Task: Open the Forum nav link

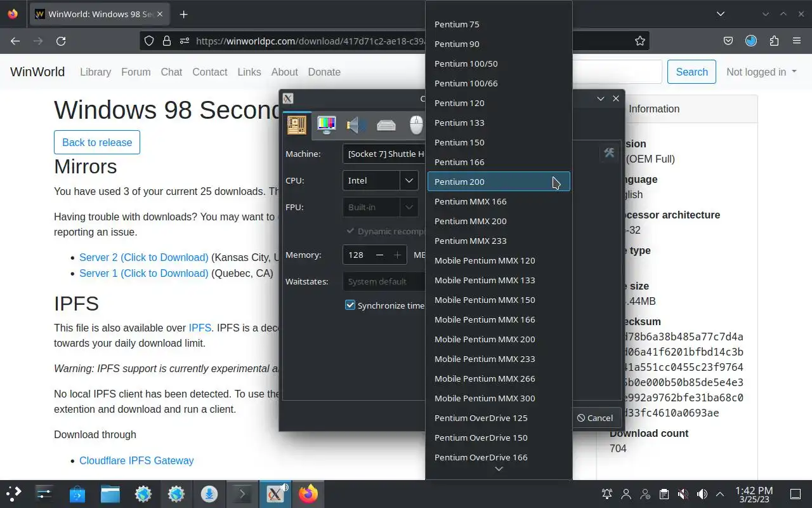Action: click(136, 72)
